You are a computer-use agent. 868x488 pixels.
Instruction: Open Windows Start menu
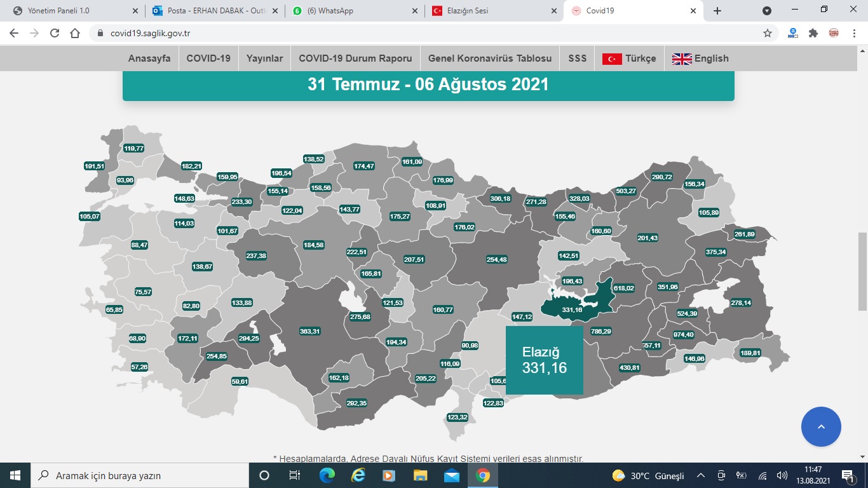tap(15, 475)
